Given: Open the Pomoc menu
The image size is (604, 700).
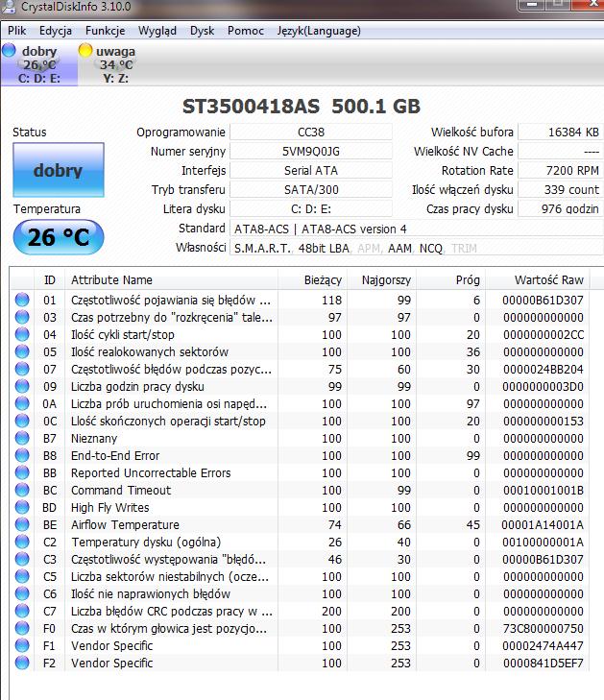Looking at the screenshot, I should 246,31.
